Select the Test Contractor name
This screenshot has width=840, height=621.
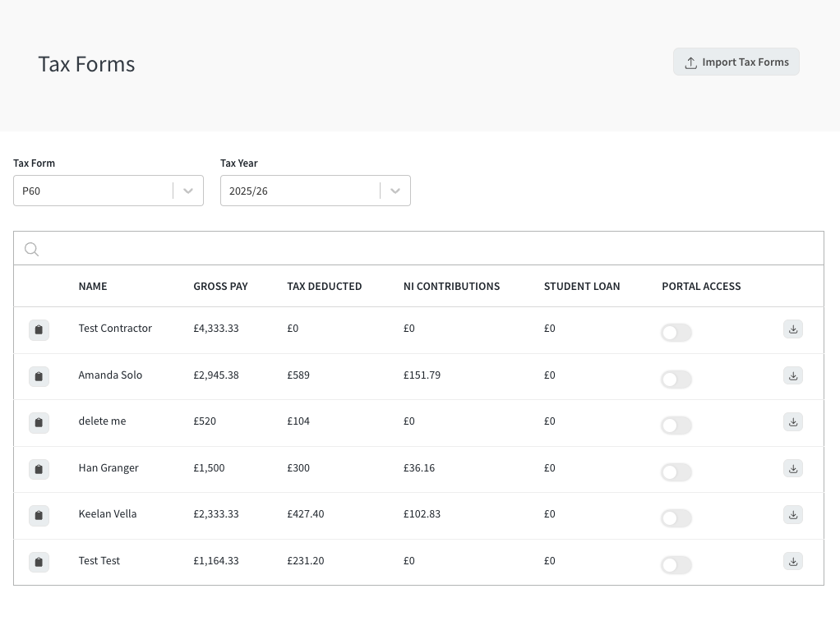point(115,329)
